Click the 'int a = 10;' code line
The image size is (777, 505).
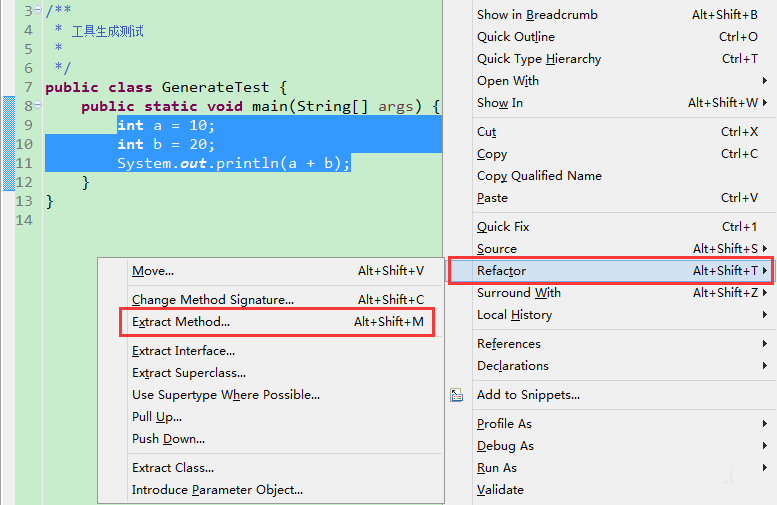(x=166, y=125)
